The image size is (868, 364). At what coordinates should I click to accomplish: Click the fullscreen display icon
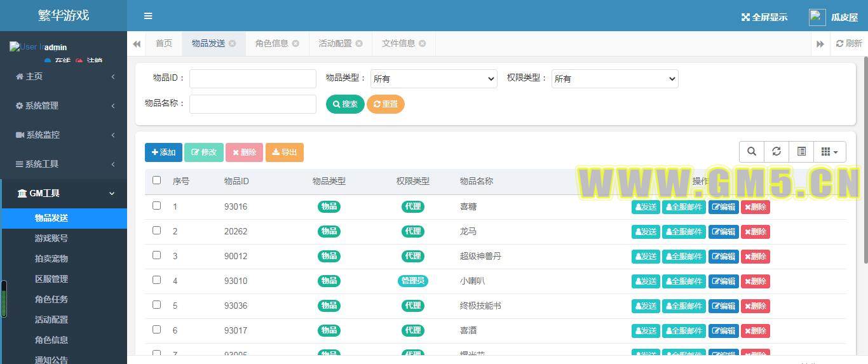[x=745, y=17]
